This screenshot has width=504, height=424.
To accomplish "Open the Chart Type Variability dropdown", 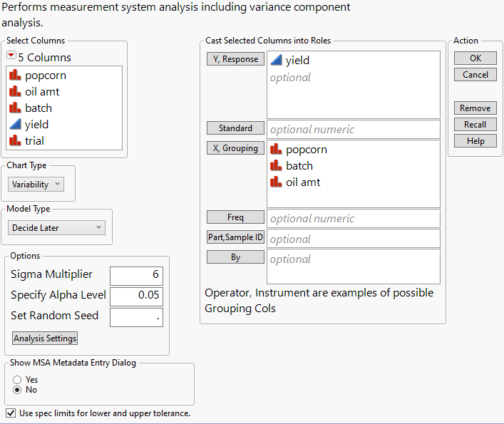I will click(x=36, y=184).
